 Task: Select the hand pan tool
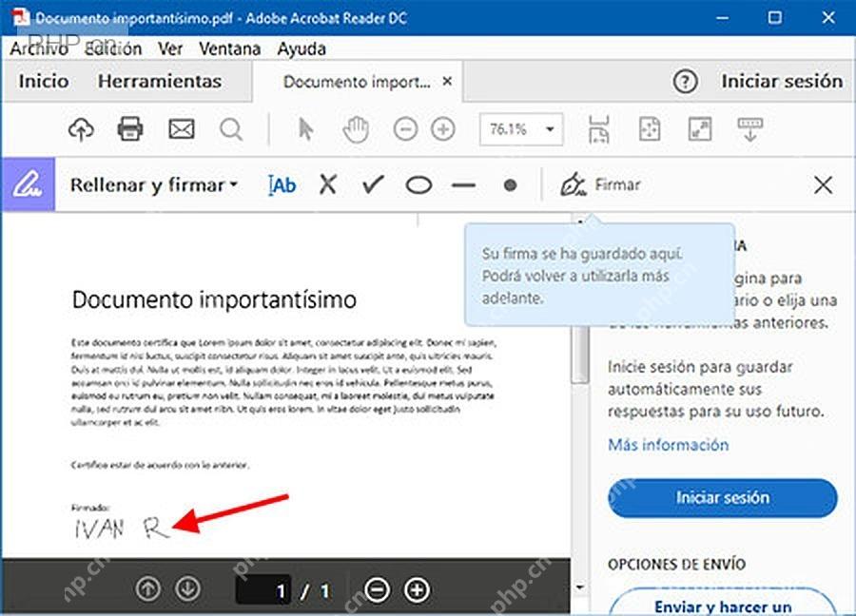(x=356, y=130)
